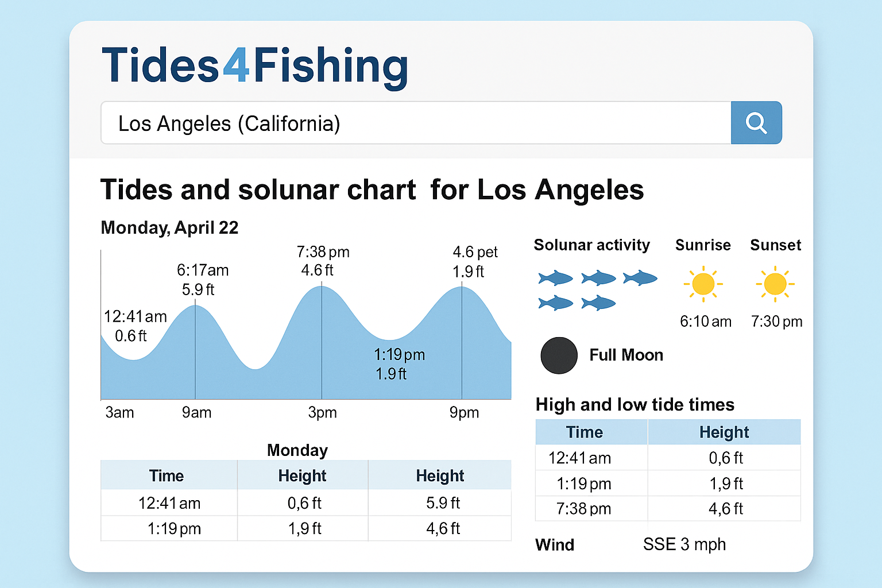Image resolution: width=882 pixels, height=588 pixels.
Task: Click the Monday, April 22 date label
Action: click(169, 227)
